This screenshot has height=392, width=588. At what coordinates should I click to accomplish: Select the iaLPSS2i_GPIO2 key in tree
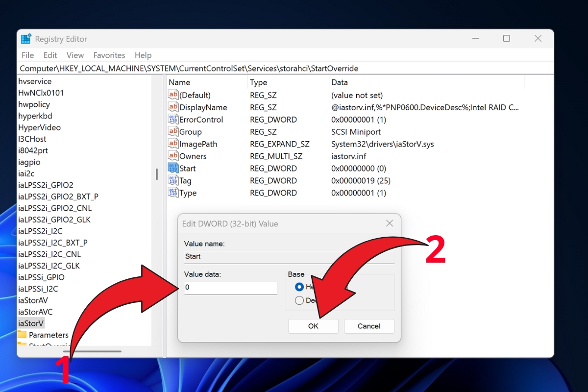click(46, 185)
